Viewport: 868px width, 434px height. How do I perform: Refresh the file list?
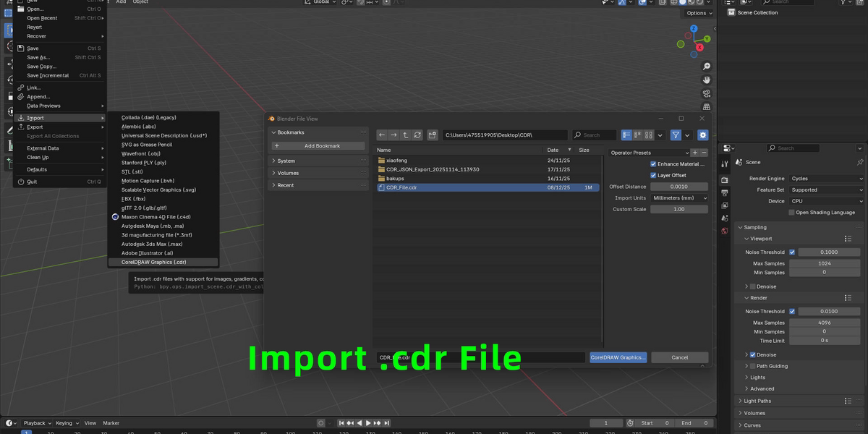(417, 135)
